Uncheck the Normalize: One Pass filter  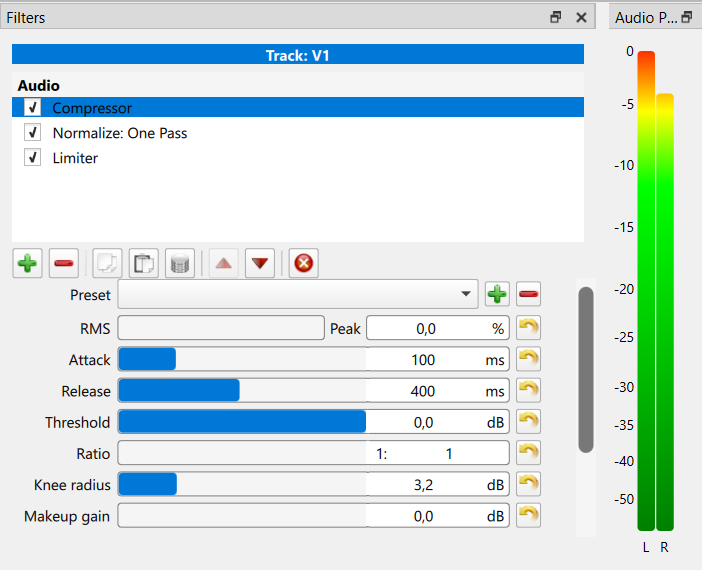click(33, 133)
